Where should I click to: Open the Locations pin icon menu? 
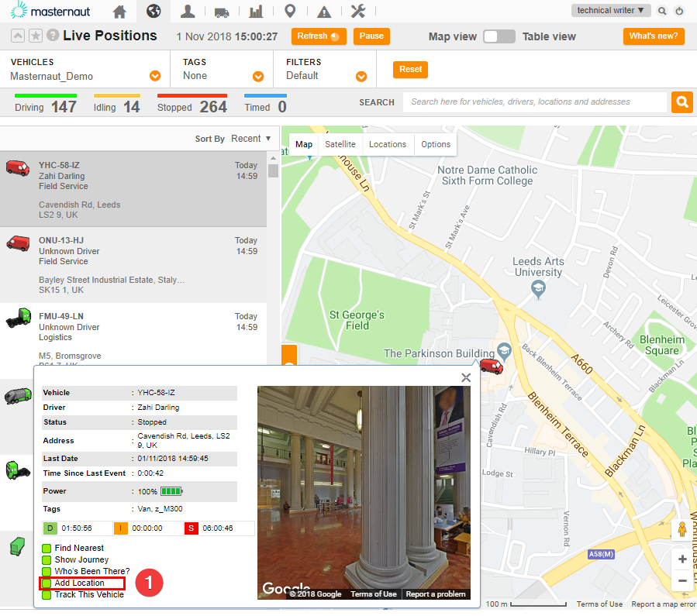(x=290, y=11)
